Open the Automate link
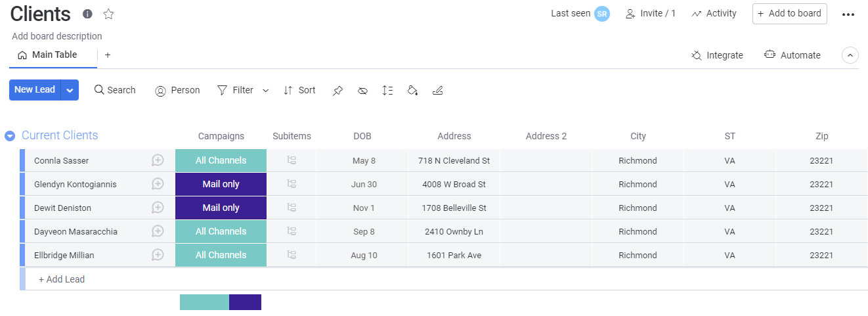Viewport: 868px width, 316px height. pyautogui.click(x=792, y=56)
